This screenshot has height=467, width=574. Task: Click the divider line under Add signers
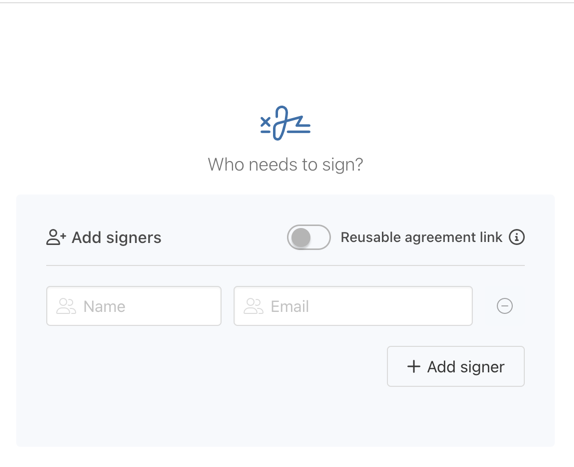point(286,265)
